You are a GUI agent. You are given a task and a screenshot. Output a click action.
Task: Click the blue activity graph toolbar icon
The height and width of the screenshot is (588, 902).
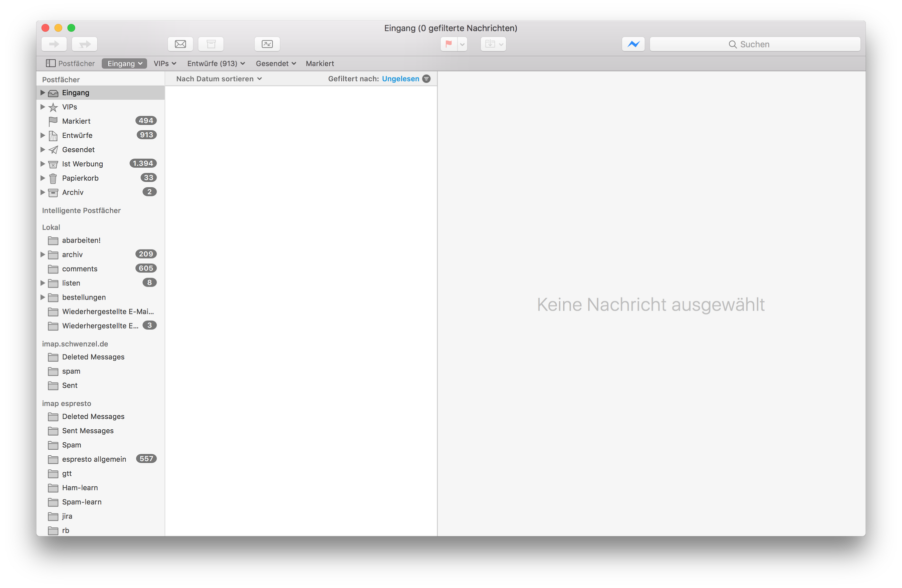633,44
